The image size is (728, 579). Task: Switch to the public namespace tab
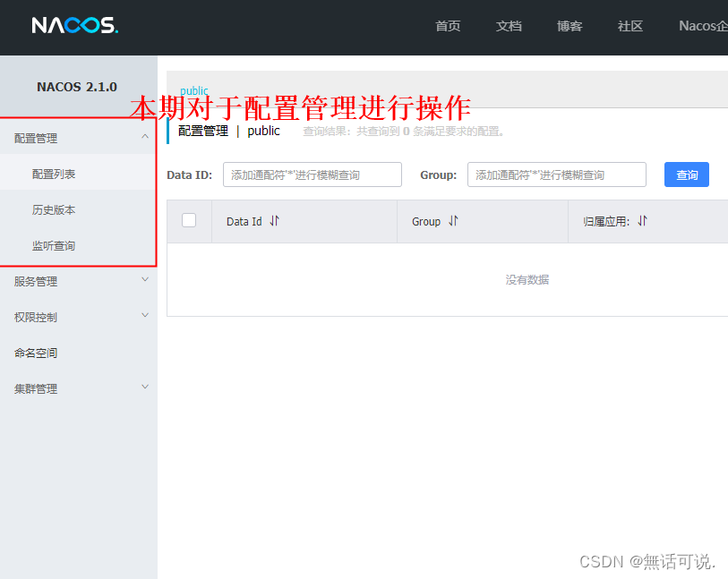(x=193, y=90)
